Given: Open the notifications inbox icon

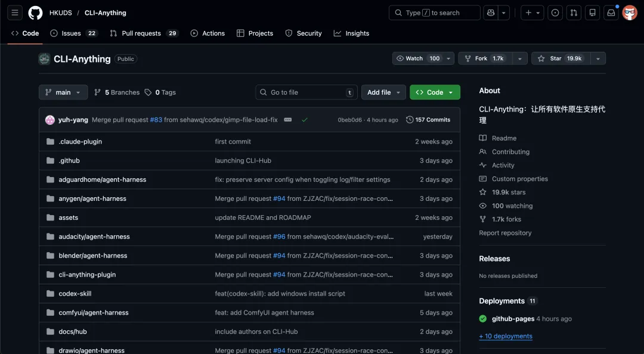Looking at the screenshot, I should [611, 13].
